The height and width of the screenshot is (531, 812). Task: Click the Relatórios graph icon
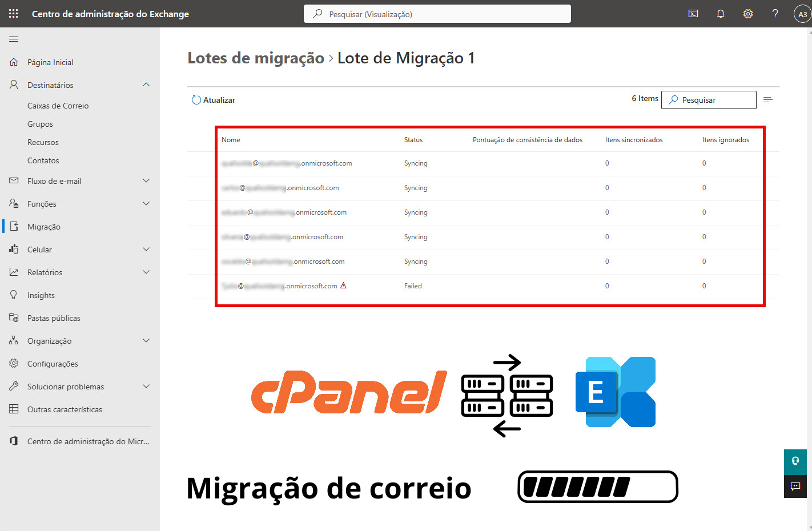14,272
